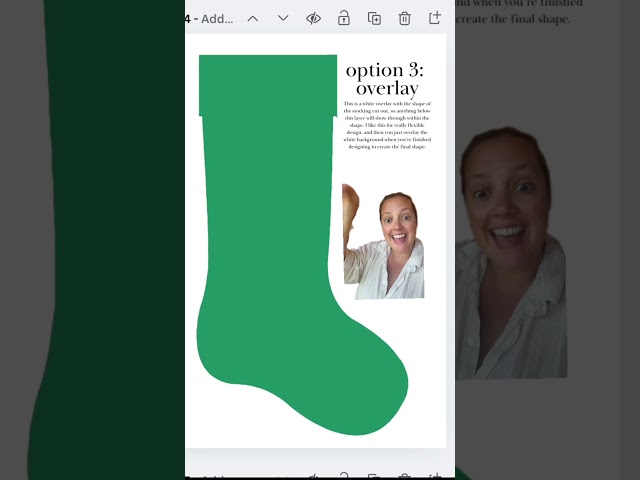Duplicate the page using the copy icon
The image size is (640, 480).
374,18
